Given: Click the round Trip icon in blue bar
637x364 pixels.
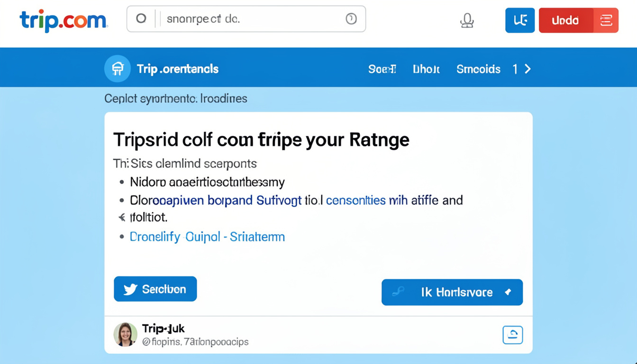Looking at the screenshot, I should pos(118,69).
